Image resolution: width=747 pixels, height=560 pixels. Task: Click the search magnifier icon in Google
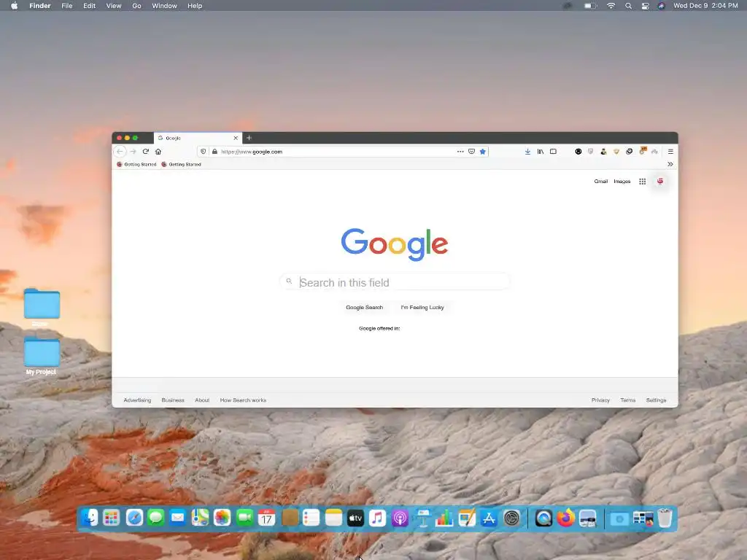pyautogui.click(x=289, y=281)
